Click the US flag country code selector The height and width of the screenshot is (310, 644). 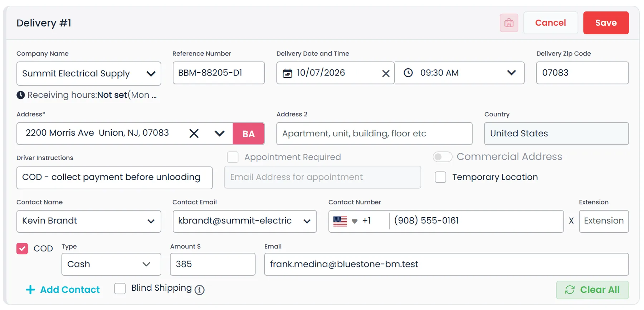[345, 221]
